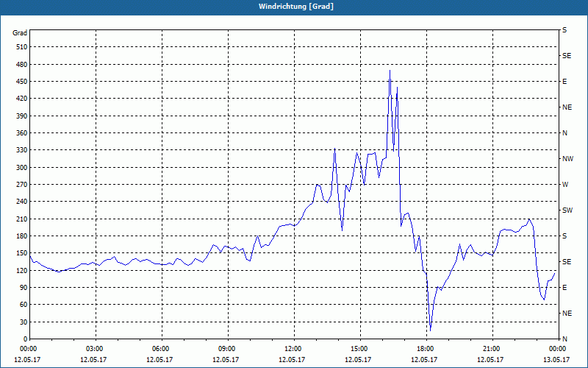Select the N compass label level with 0
The image size is (588, 368).
pyautogui.click(x=564, y=339)
